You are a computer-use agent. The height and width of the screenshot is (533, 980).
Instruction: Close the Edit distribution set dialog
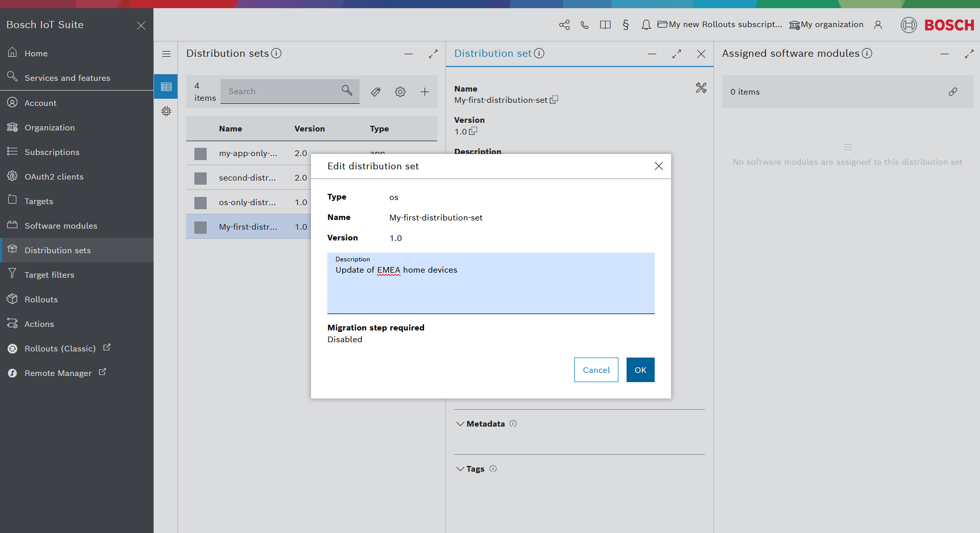tap(659, 166)
